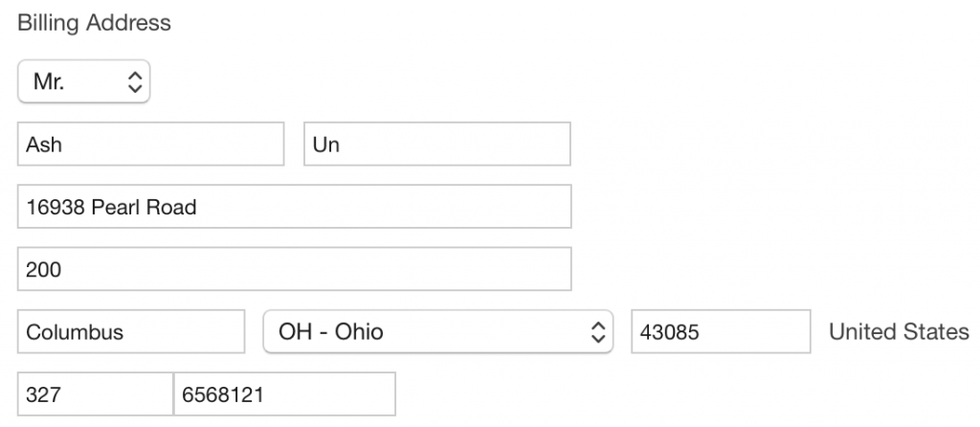
Task: Select the street address field 16938 Pearl Road
Action: pyautogui.click(x=294, y=207)
